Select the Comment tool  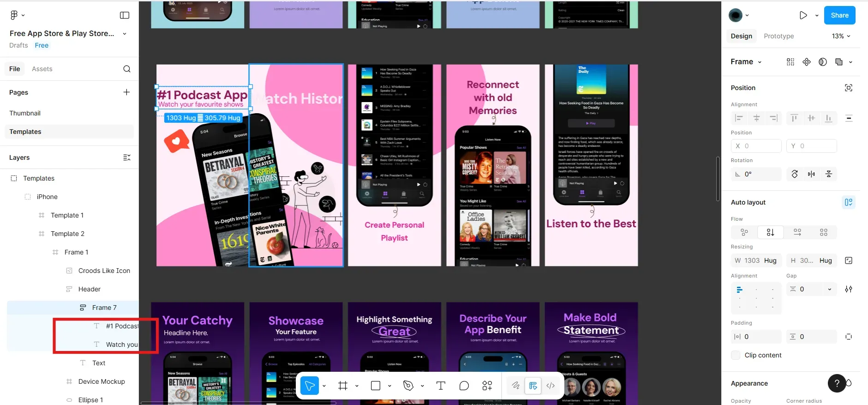click(x=464, y=386)
